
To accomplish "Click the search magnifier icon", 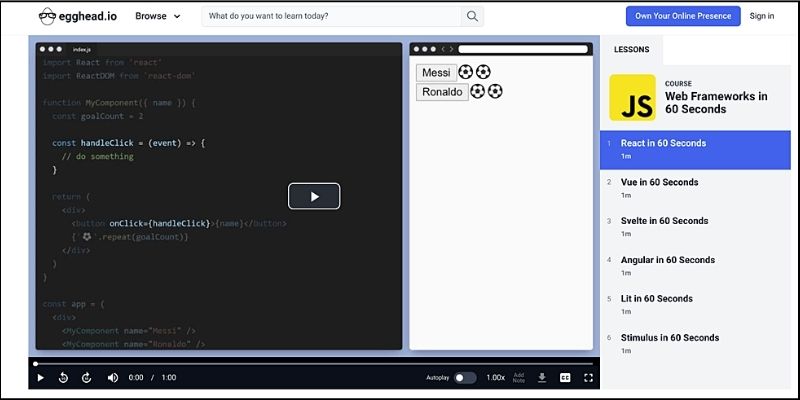I will (472, 16).
